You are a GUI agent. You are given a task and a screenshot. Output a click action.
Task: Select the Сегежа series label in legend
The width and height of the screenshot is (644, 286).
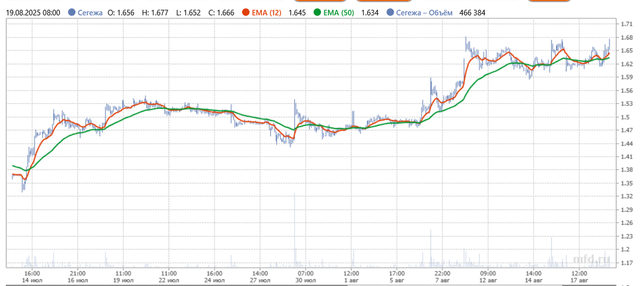pos(90,12)
